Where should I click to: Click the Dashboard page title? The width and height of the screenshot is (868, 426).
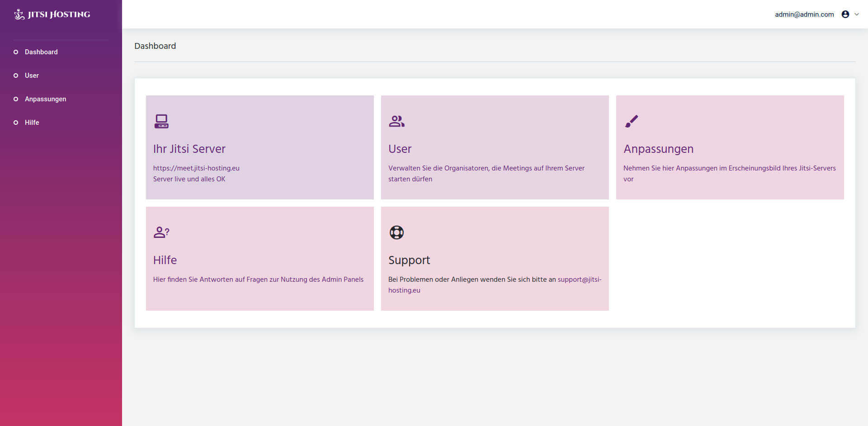pyautogui.click(x=155, y=46)
